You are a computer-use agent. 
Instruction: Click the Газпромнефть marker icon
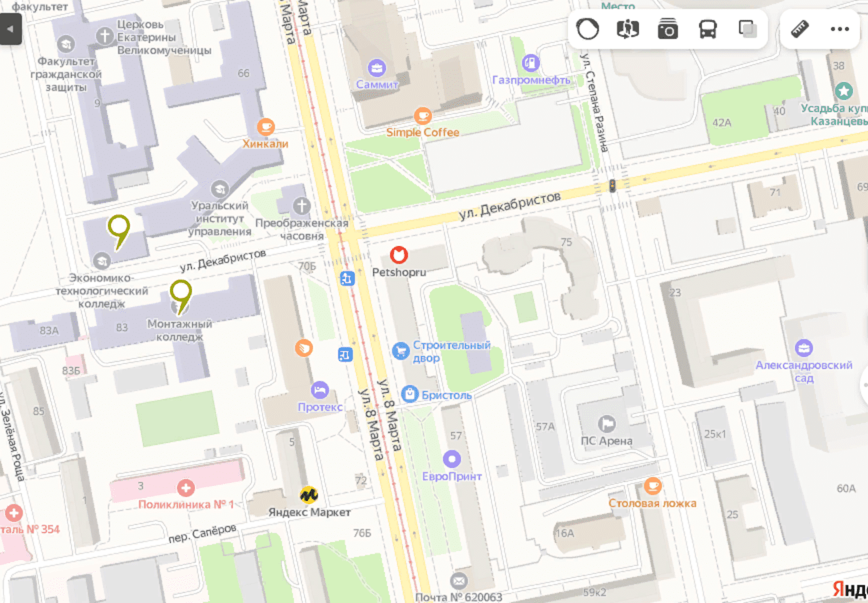[531, 63]
